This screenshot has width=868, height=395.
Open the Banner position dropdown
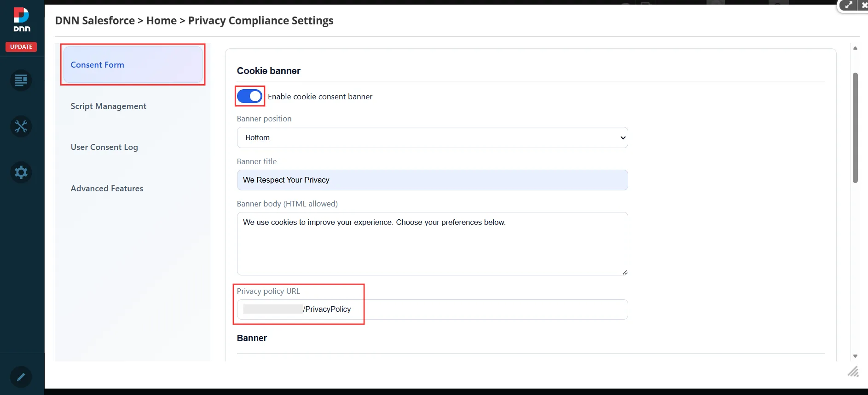pyautogui.click(x=432, y=137)
